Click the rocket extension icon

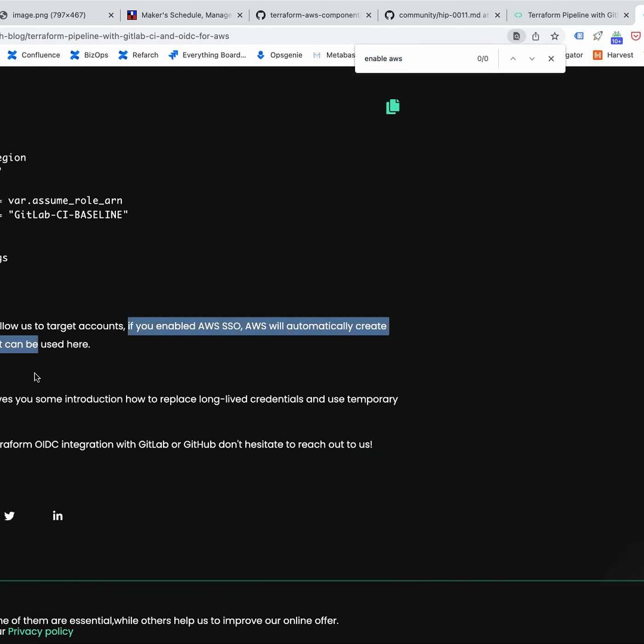point(598,36)
